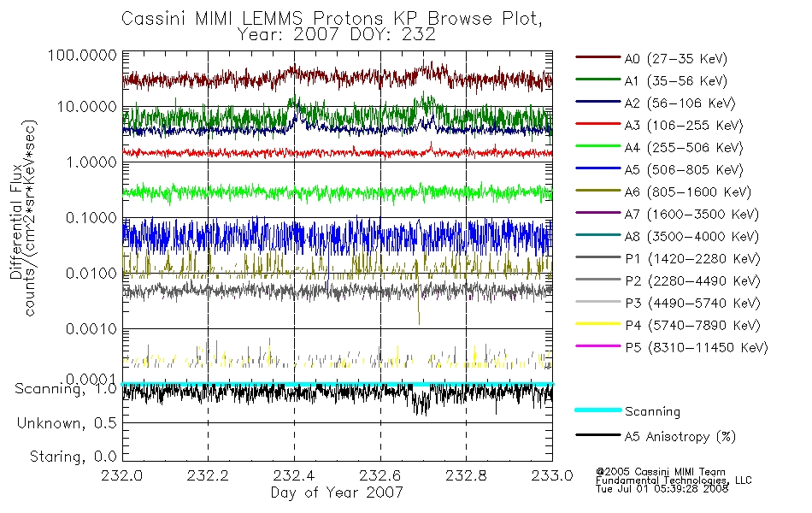812x513 pixels.
Task: Click the A2 (56-106 KeV) legend label
Action: 680,103
